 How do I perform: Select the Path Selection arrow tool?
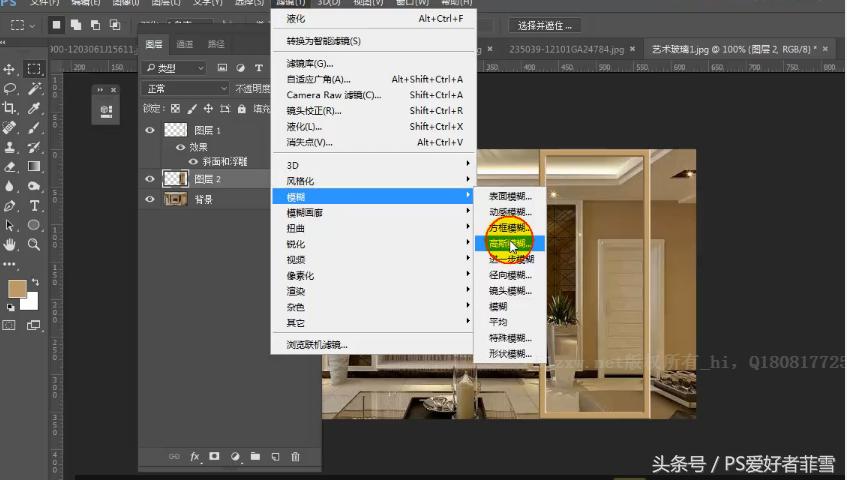(x=9, y=225)
